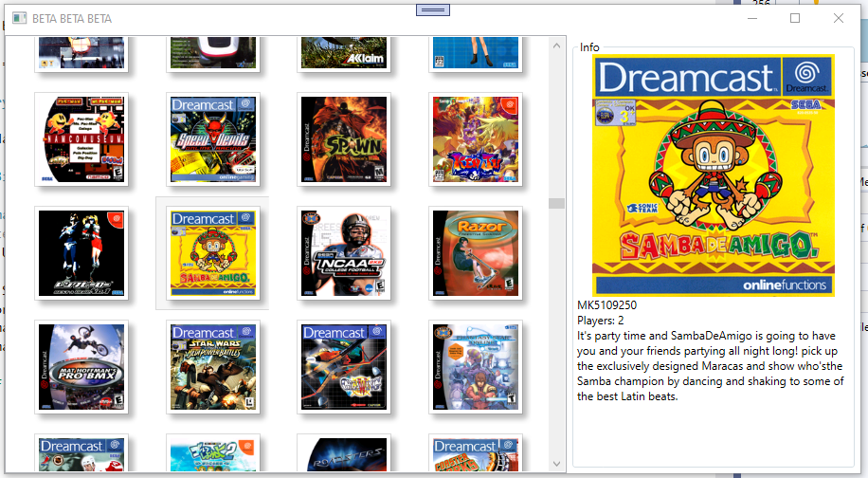The height and width of the screenshot is (478, 868).
Task: Select the Namco Museum game cover
Action: (x=81, y=139)
